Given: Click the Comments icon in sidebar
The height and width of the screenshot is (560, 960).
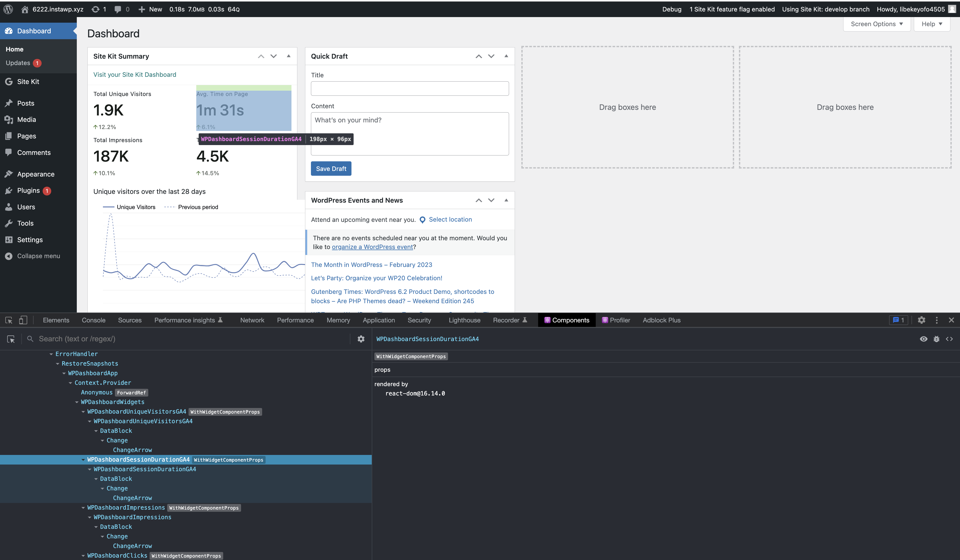Looking at the screenshot, I should tap(9, 152).
